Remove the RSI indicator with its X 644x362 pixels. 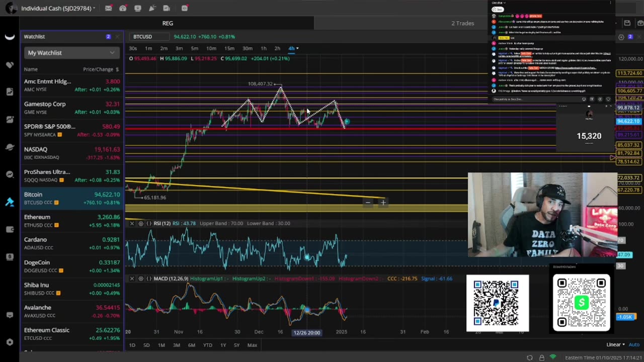[x=132, y=223]
